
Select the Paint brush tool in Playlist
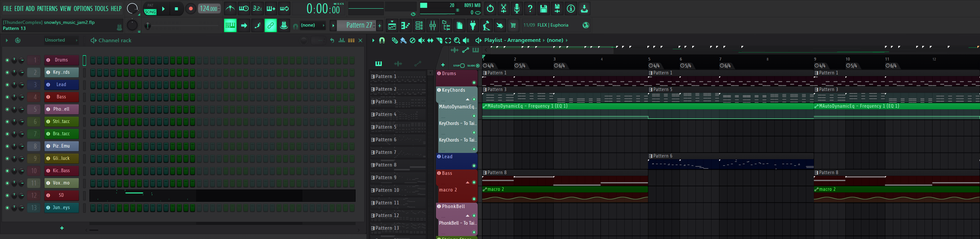tap(404, 40)
